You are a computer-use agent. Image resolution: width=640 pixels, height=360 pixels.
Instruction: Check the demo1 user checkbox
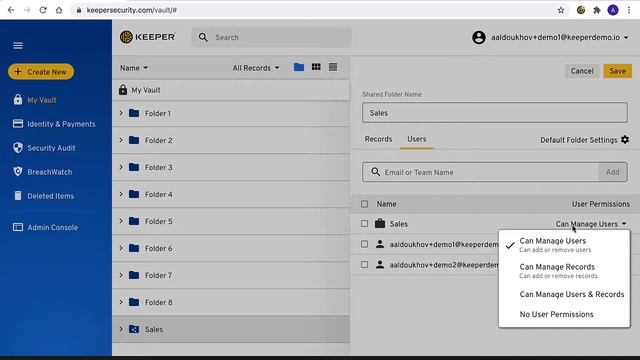pos(364,244)
